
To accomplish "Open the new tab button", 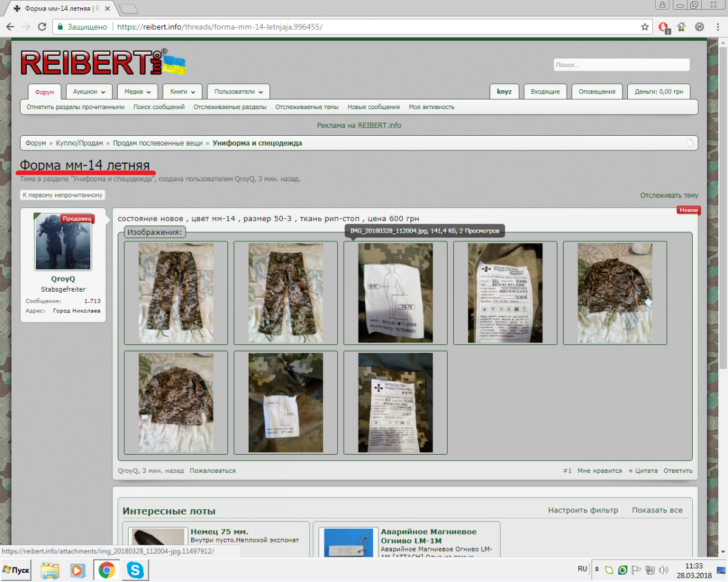I will 129,8.
